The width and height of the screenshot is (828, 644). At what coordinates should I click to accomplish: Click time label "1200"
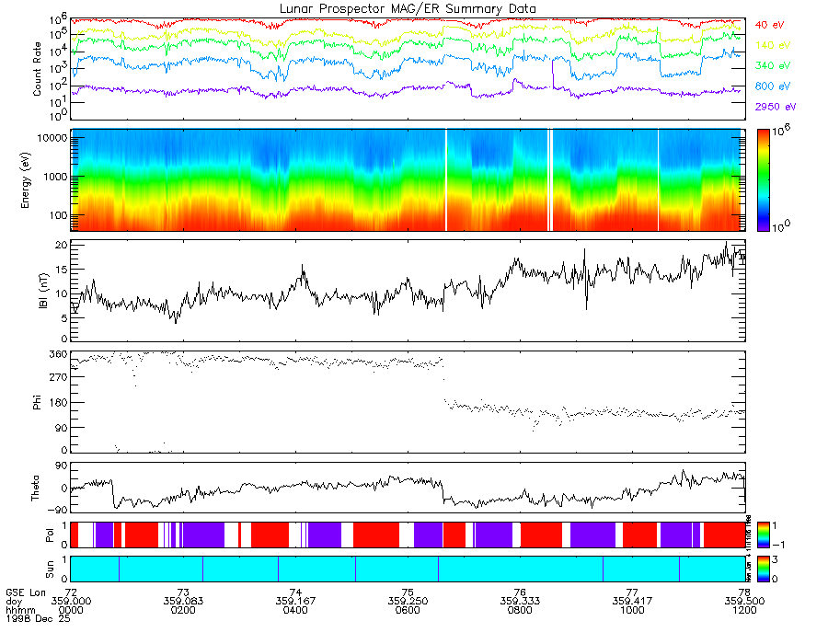744,610
